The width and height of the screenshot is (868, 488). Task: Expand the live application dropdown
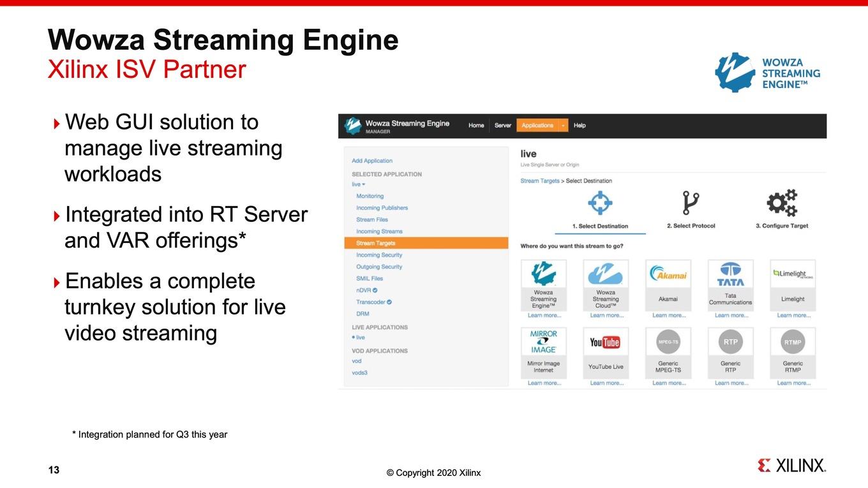click(359, 184)
